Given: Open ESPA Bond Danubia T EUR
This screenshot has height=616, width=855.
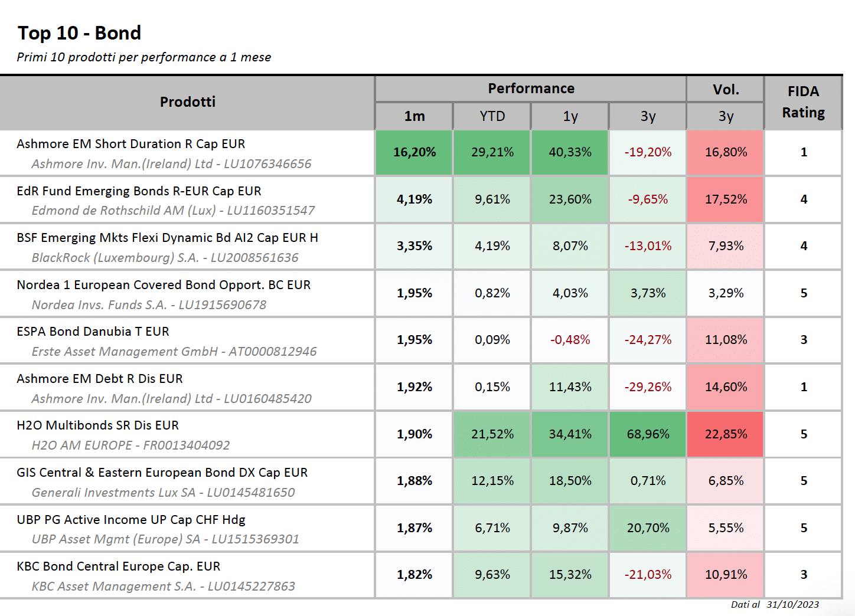Looking at the screenshot, I should (93, 332).
